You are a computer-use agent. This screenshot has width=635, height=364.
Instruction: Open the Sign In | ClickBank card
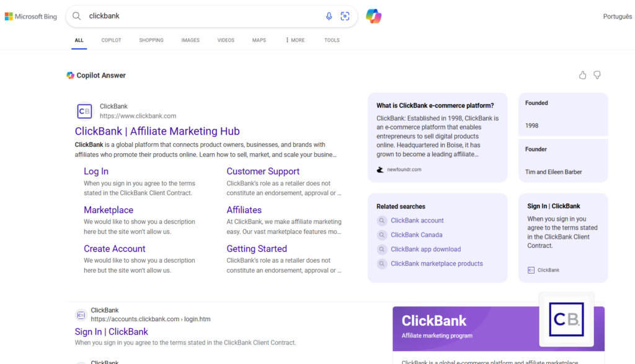click(563, 237)
